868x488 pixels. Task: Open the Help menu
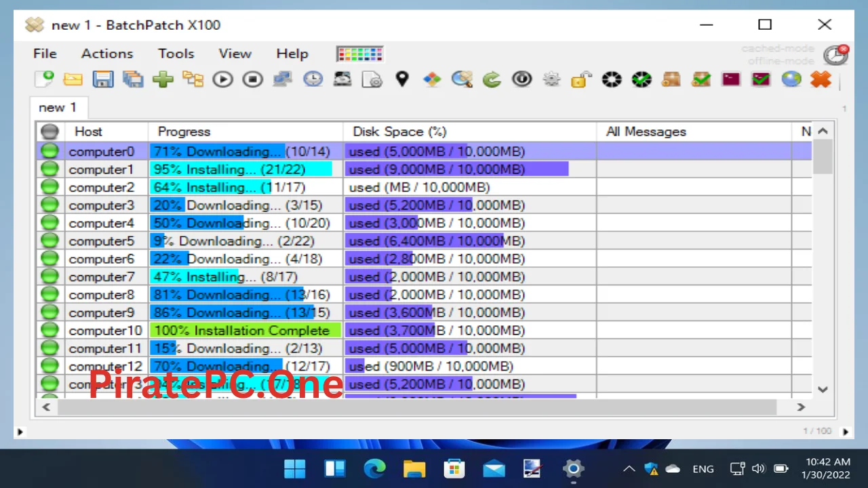pos(292,54)
